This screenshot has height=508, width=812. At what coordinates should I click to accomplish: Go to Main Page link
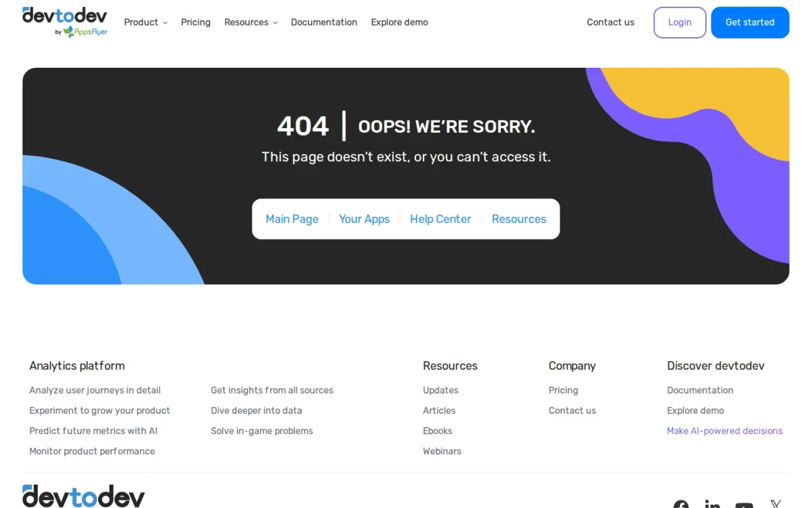[292, 219]
